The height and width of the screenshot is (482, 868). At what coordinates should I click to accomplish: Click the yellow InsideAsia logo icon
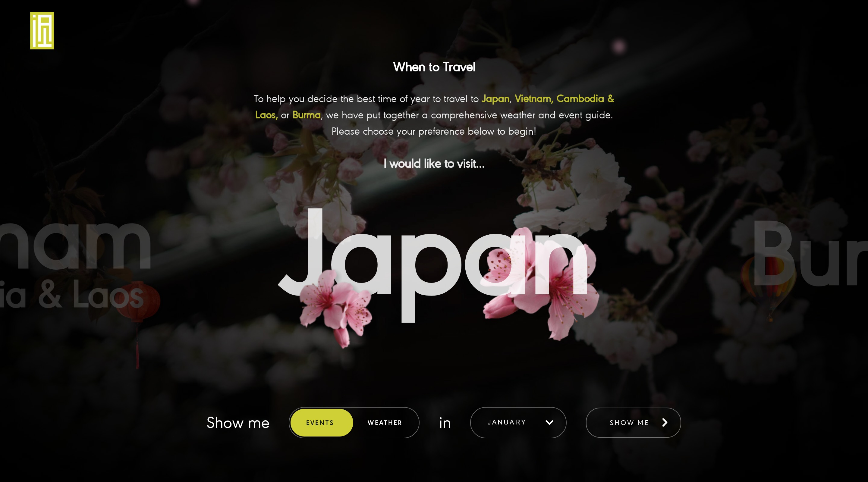(x=42, y=31)
